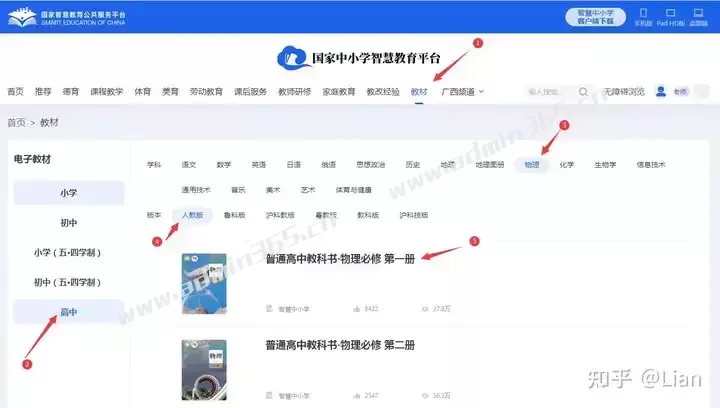The width and height of the screenshot is (720, 408).
Task: Click views eye icon for 物理必修 第一册
Action: tap(425, 309)
